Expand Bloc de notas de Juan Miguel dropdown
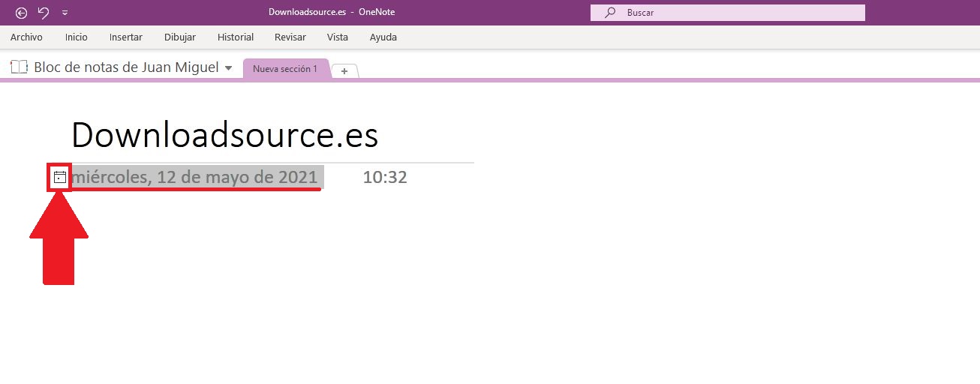The width and height of the screenshot is (980, 384). [228, 68]
